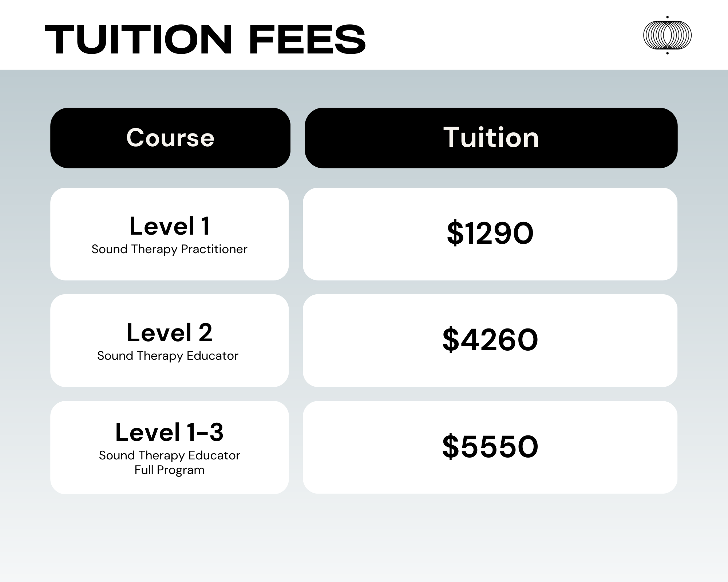Click the Full Program subtitle text
The height and width of the screenshot is (582, 728).
click(170, 470)
